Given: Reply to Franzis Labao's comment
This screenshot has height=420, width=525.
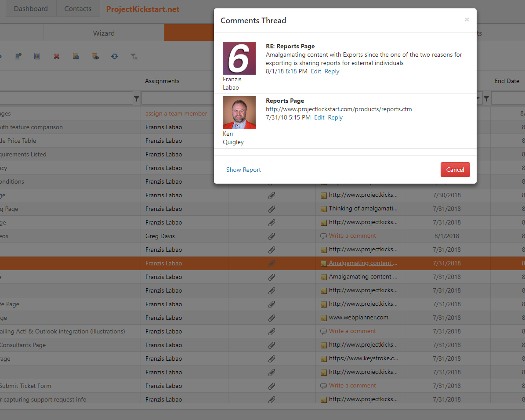Looking at the screenshot, I should click(x=332, y=71).
